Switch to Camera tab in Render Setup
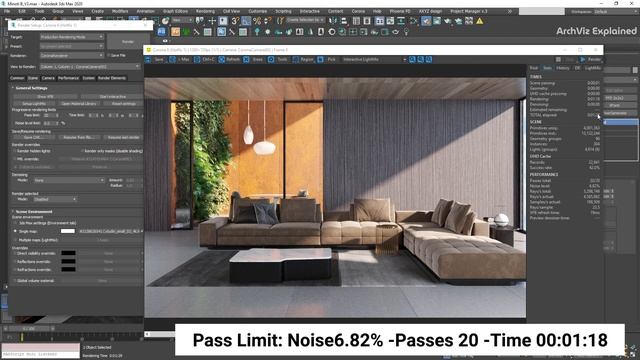Screen dimensions: 640x360 [48, 78]
